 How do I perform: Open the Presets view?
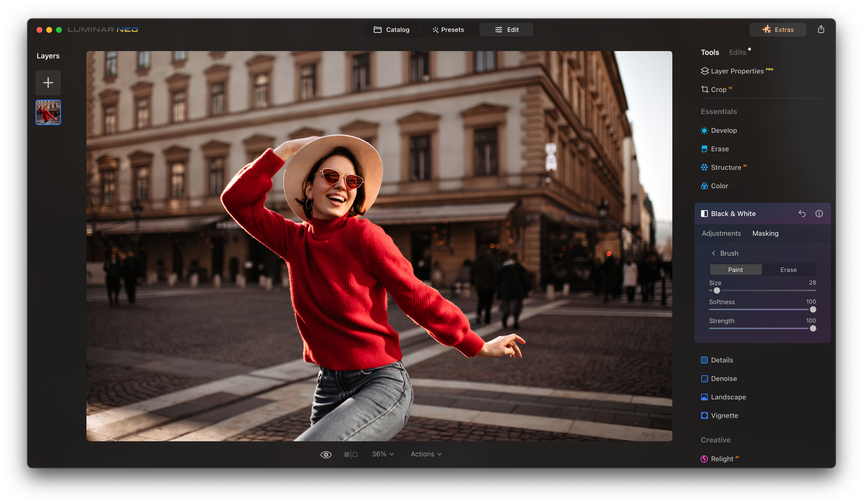click(x=448, y=29)
